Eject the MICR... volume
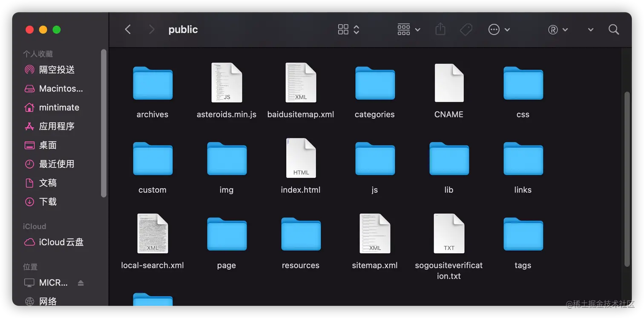The width and height of the screenshot is (644, 318). coord(81,283)
